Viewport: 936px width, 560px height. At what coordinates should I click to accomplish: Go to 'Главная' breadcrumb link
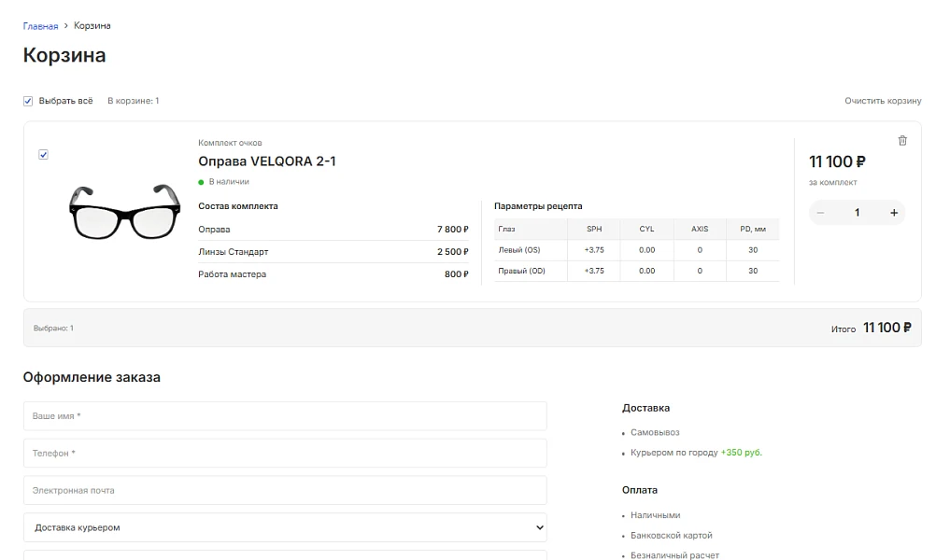[40, 26]
